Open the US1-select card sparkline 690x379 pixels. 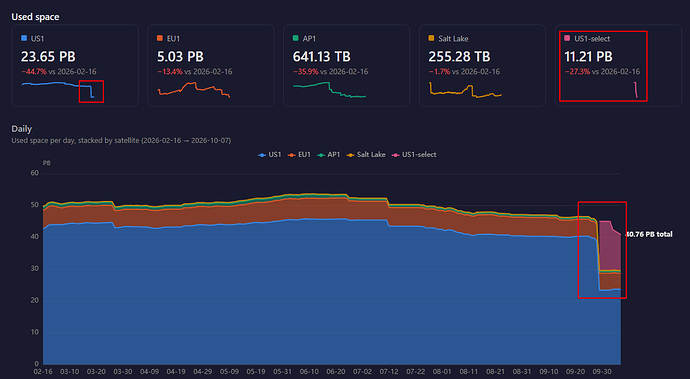point(636,89)
